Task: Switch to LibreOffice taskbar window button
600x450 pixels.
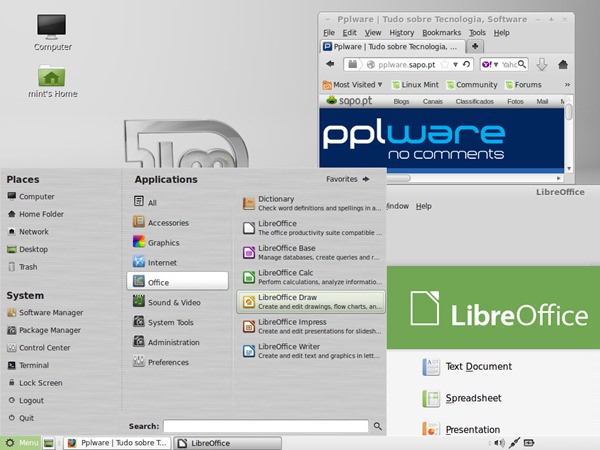Action: click(228, 443)
